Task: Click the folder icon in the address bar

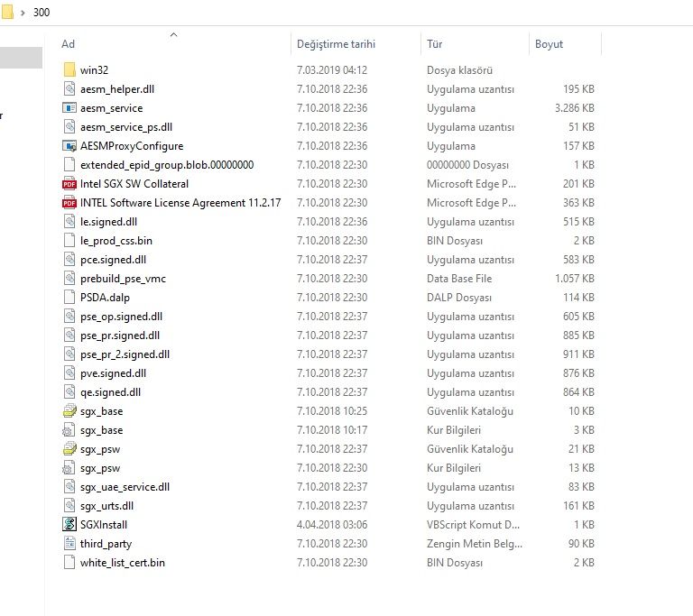Action: [x=7, y=12]
